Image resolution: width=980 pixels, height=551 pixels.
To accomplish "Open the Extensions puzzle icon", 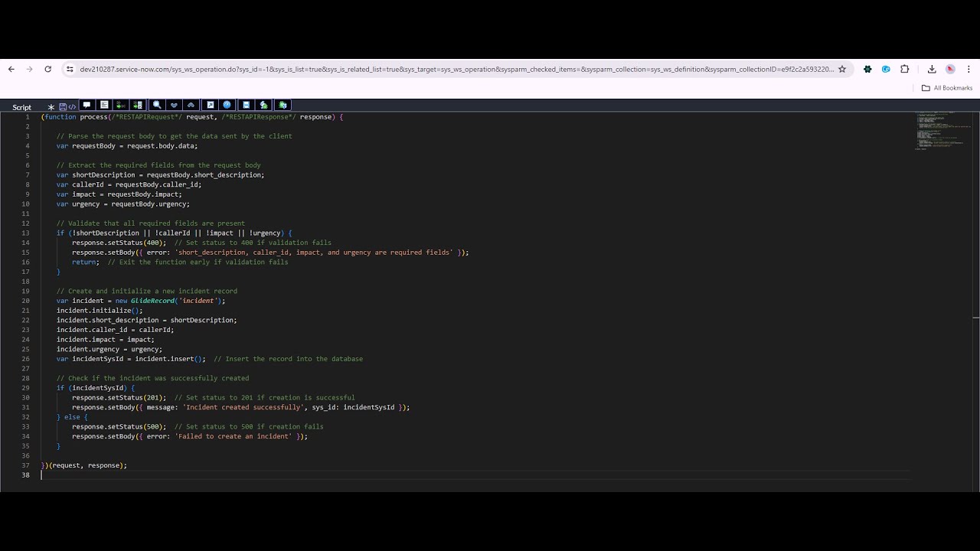I will (x=904, y=69).
